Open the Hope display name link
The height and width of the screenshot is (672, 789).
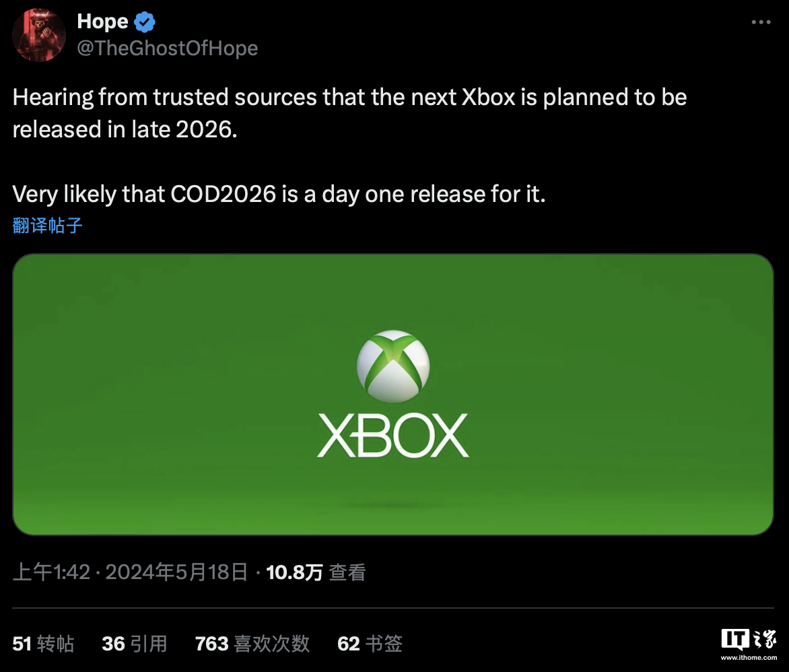pos(102,22)
